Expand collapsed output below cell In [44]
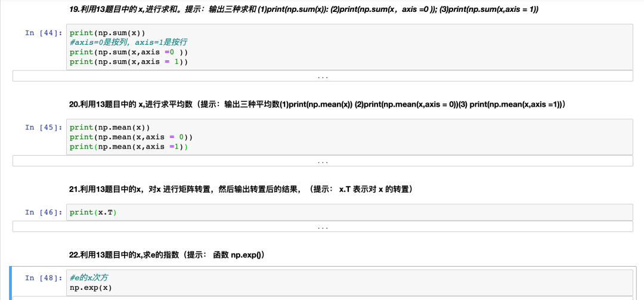Screen dimensions: 644x300 [323, 76]
